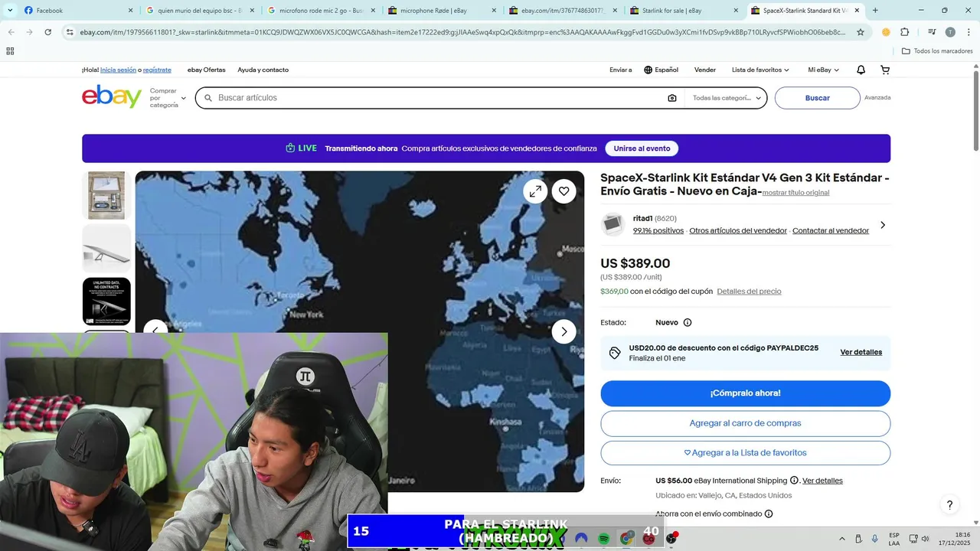
Task: Open Todas las categorías dropdown
Action: pos(726,98)
